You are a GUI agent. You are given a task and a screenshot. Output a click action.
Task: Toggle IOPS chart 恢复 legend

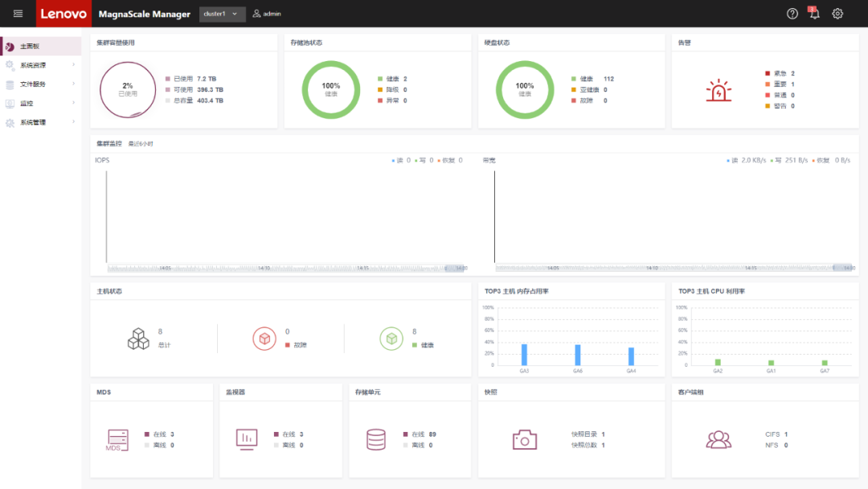click(x=450, y=161)
